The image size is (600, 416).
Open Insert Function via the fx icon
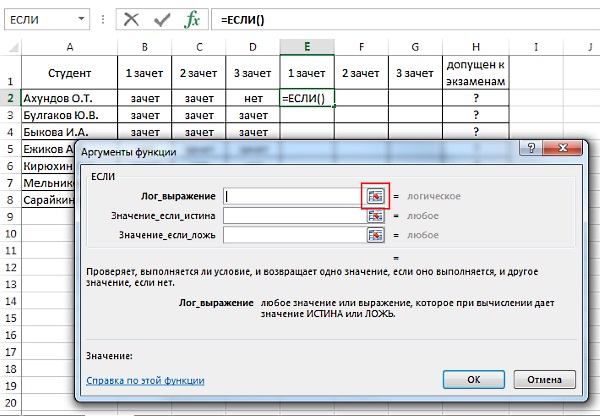tap(193, 19)
